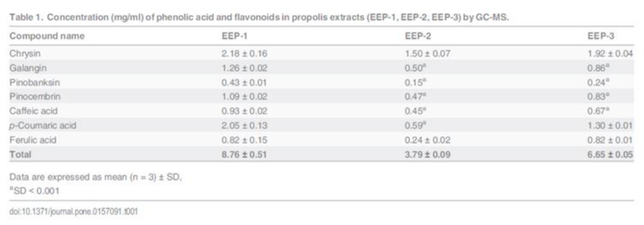Click the SD < 0.001 footnote
The image size is (644, 225).
click(x=34, y=191)
